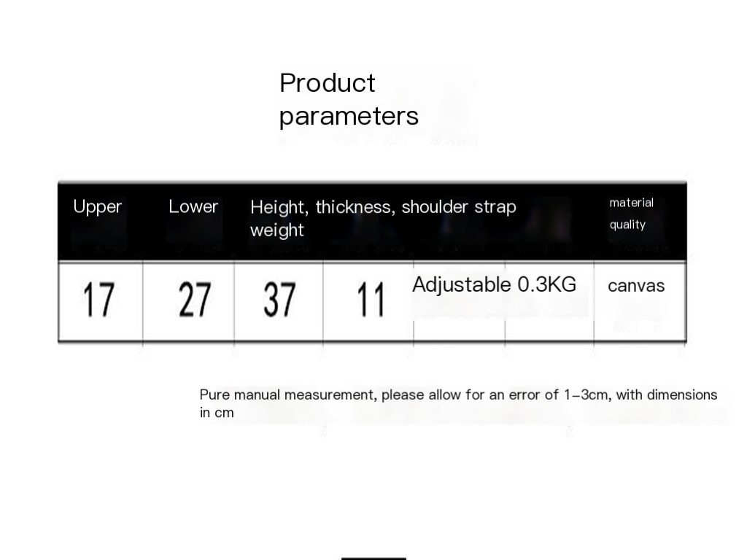
Task: Click the "Product parameters" heading
Action: (349, 99)
